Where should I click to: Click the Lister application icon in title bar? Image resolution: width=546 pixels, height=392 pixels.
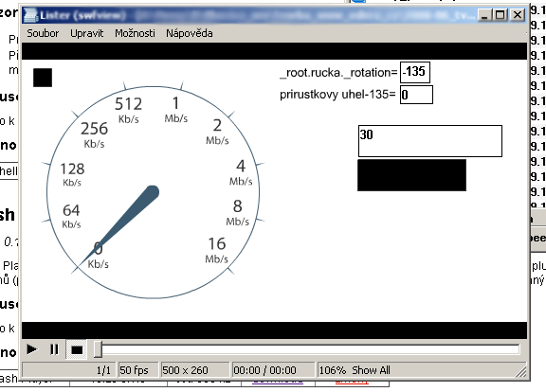[x=31, y=15]
